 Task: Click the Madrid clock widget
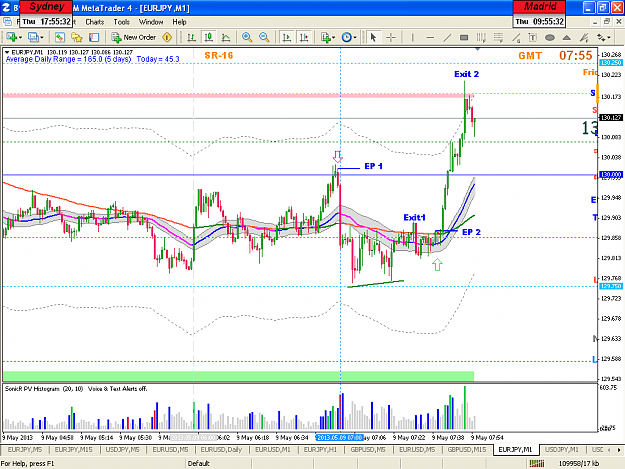539,14
